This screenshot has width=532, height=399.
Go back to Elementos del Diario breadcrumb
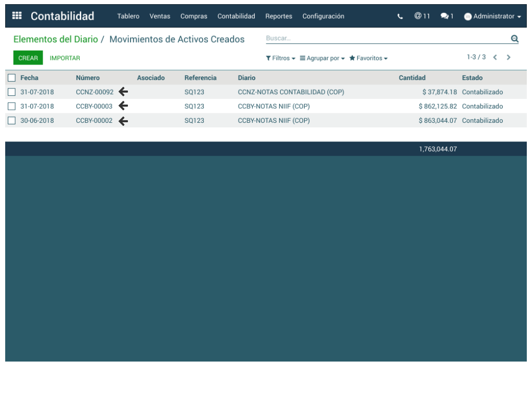coord(55,40)
